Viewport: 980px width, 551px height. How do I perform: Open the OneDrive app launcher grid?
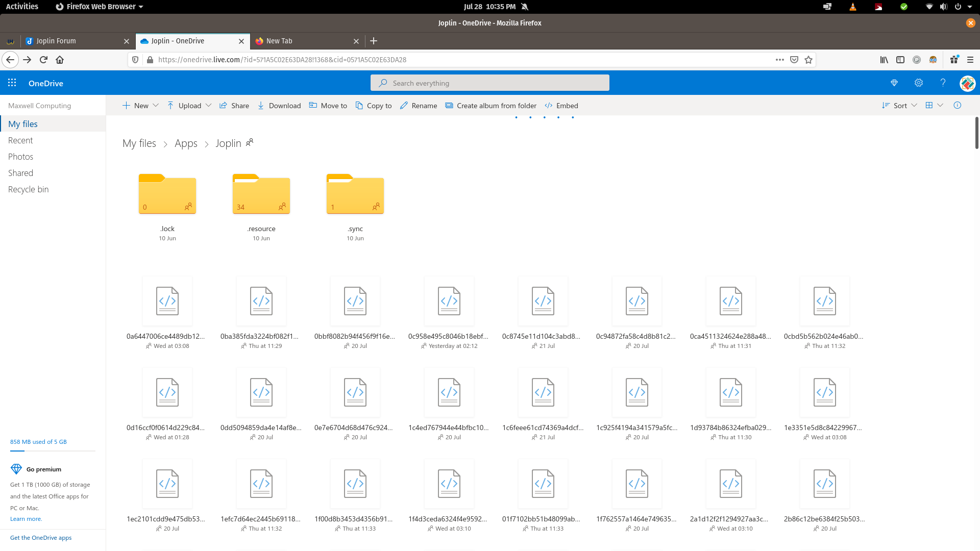12,83
